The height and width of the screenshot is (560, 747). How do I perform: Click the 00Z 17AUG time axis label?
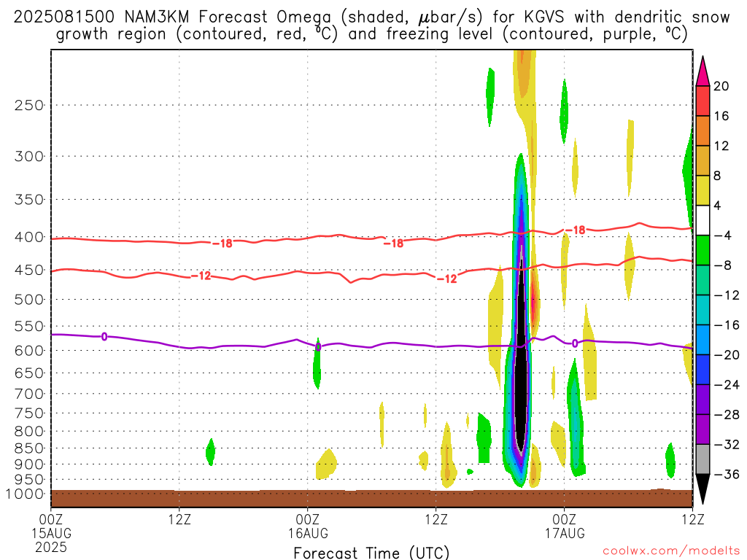[565, 526]
